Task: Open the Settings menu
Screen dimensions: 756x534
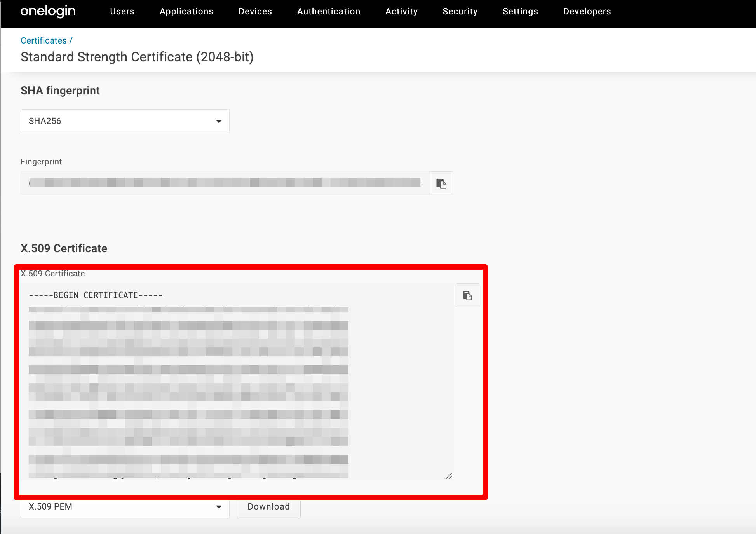Action: click(520, 12)
